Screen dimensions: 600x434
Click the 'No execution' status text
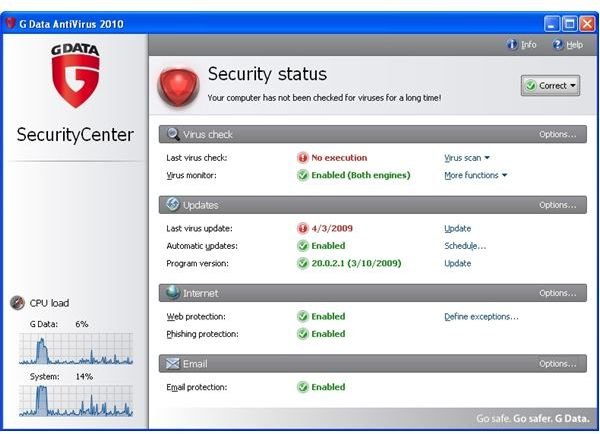(339, 158)
